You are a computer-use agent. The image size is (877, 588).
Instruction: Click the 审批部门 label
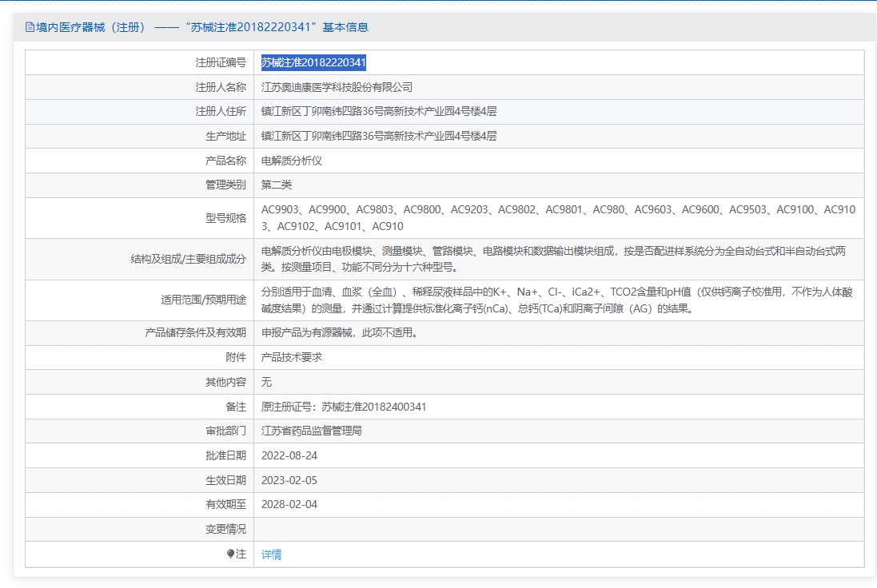tap(225, 431)
